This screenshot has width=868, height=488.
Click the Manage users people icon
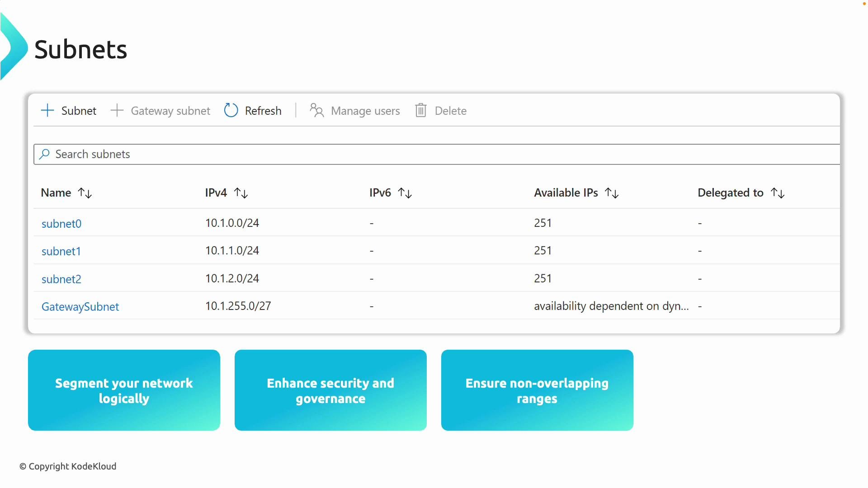point(317,110)
